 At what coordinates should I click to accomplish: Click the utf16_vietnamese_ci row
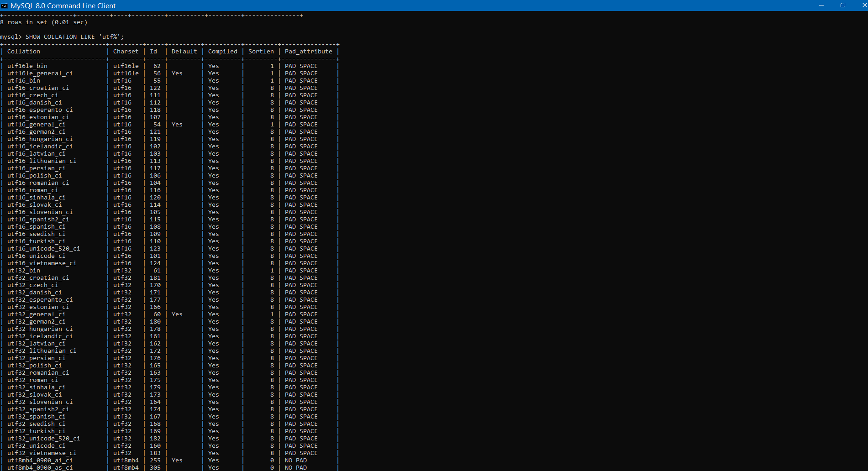tap(42, 263)
